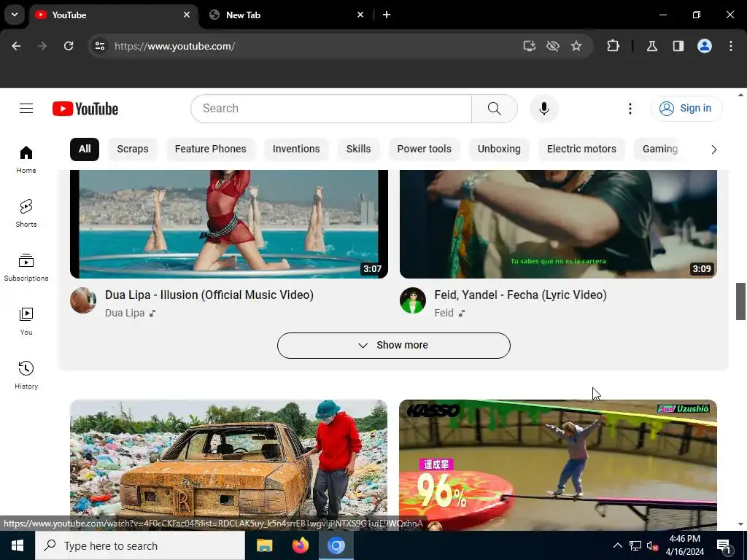747x560 pixels.
Task: Open Subscriptions in the sidebar
Action: (26, 268)
